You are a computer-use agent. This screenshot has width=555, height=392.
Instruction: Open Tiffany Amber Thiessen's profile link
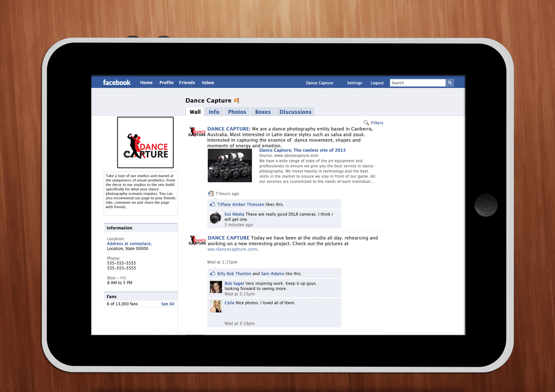[240, 204]
